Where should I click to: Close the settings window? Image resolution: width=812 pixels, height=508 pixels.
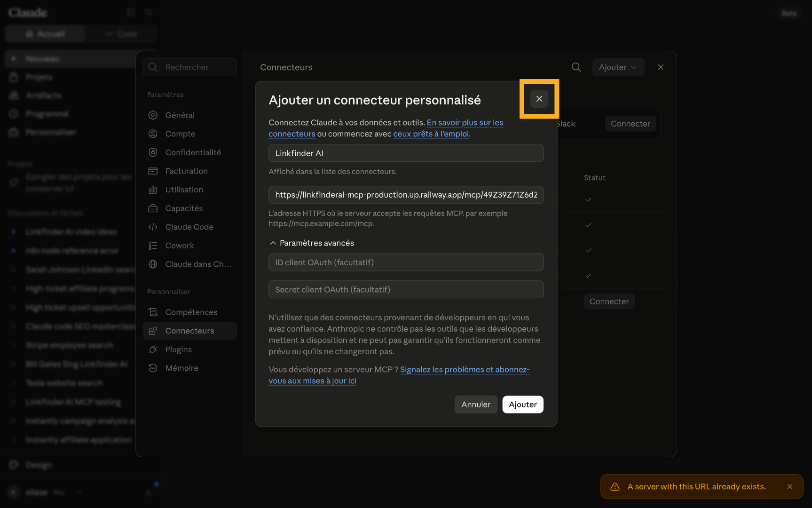pos(661,67)
